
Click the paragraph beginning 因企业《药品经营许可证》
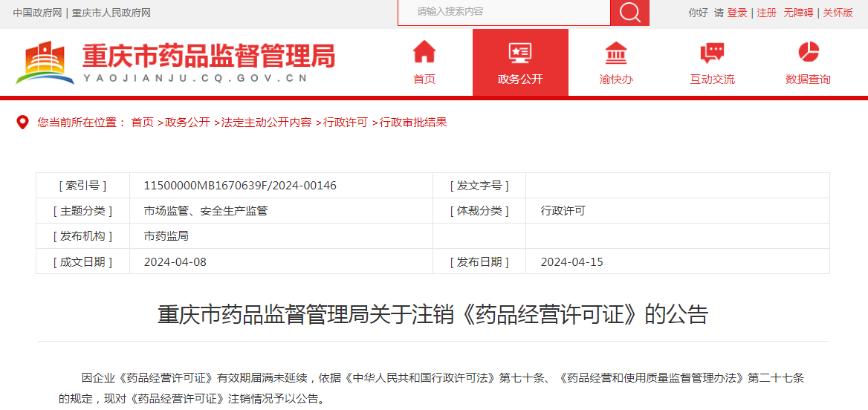click(431, 388)
